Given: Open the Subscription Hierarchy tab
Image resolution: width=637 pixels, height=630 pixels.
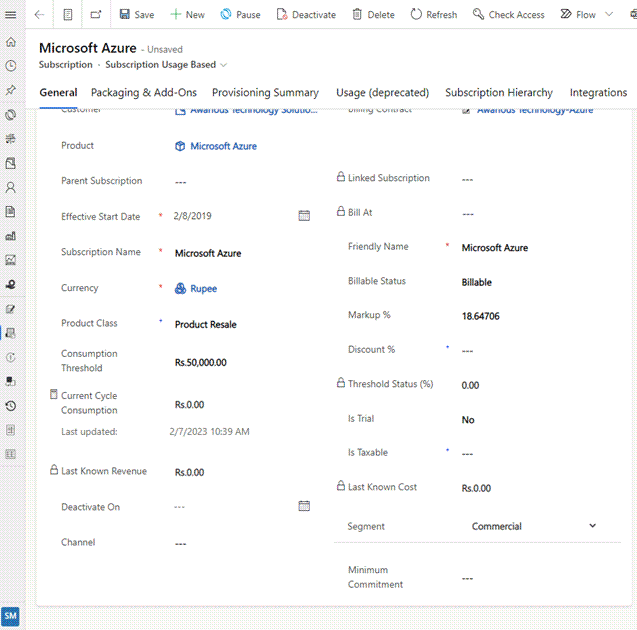Looking at the screenshot, I should (499, 93).
